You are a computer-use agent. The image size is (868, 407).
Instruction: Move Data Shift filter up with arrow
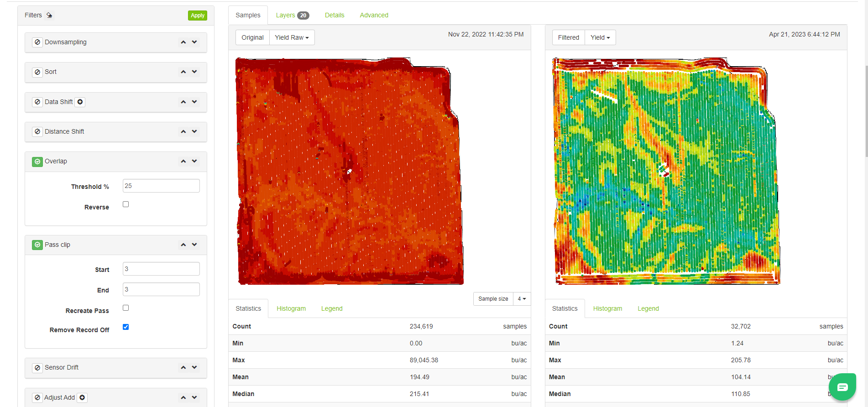(x=183, y=102)
